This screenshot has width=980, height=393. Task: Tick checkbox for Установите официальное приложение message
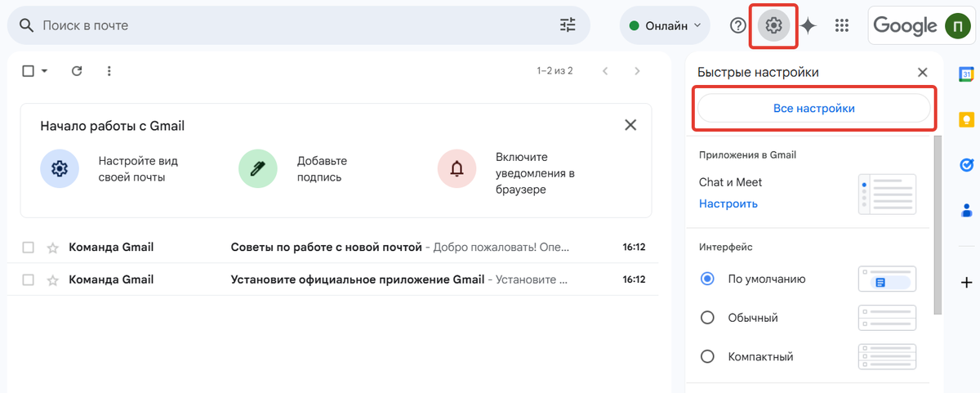click(x=28, y=279)
